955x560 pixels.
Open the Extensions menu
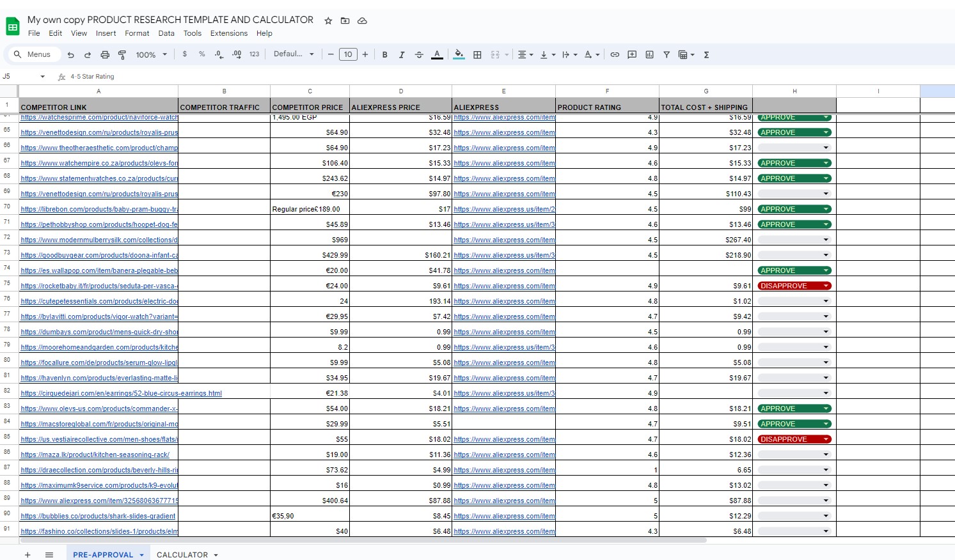tap(228, 33)
